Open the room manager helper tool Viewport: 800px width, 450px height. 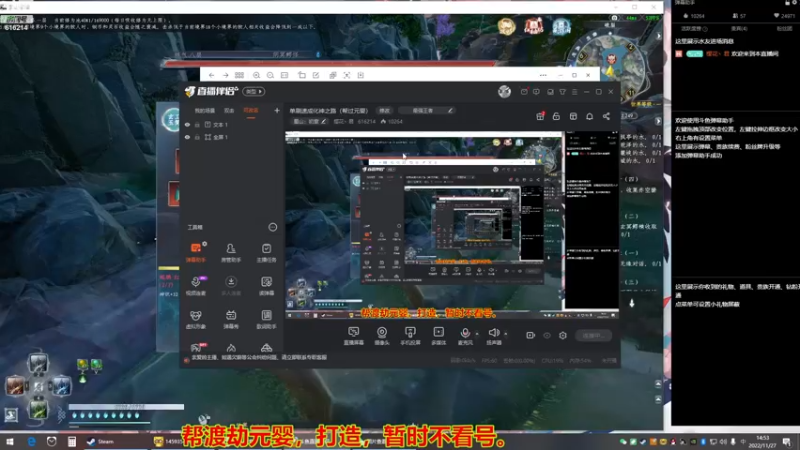[x=231, y=253]
